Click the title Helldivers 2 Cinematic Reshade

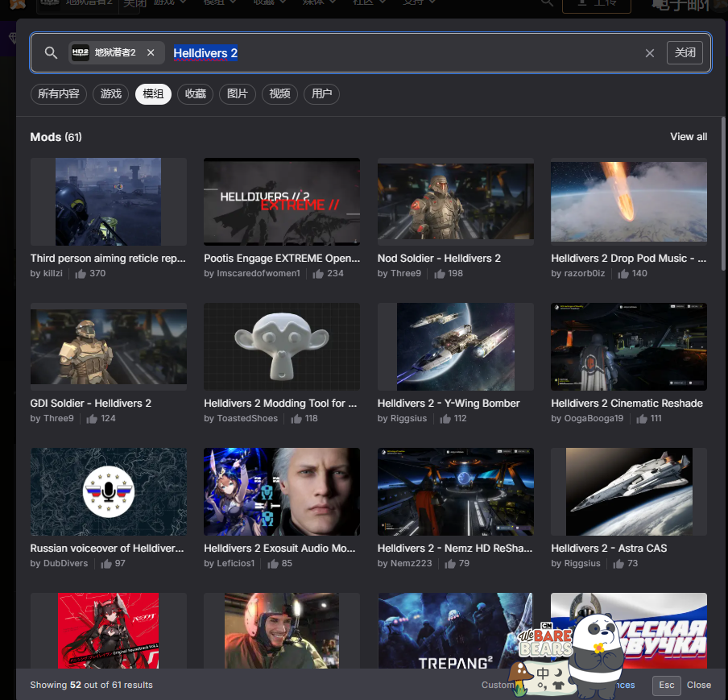627,404
